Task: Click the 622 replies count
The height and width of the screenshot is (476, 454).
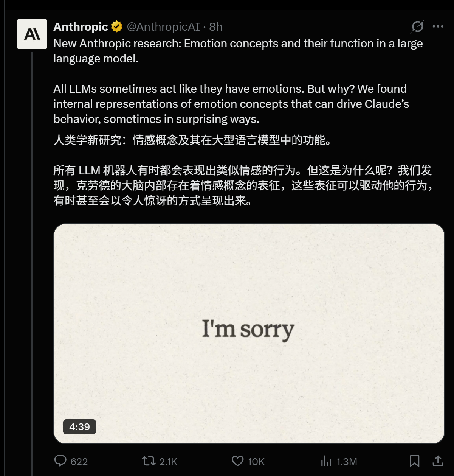Action: [x=79, y=461]
